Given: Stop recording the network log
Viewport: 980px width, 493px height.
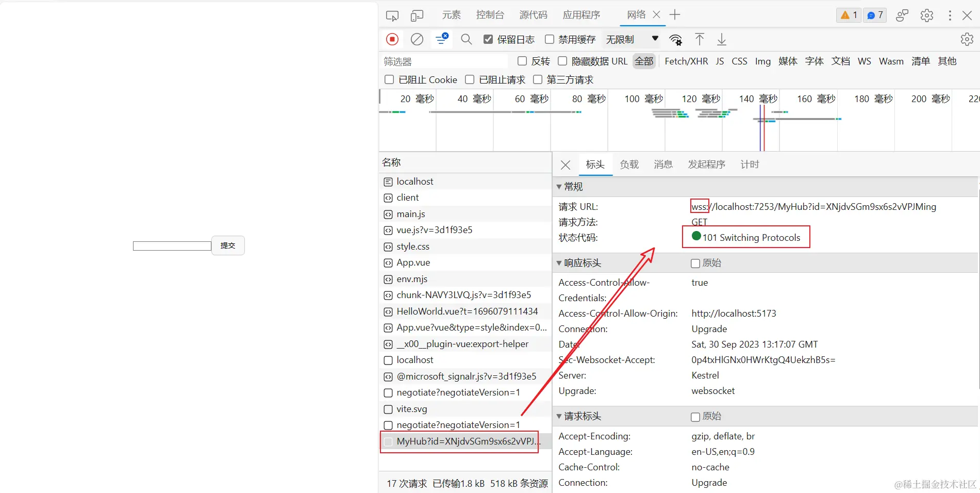Looking at the screenshot, I should pyautogui.click(x=392, y=39).
